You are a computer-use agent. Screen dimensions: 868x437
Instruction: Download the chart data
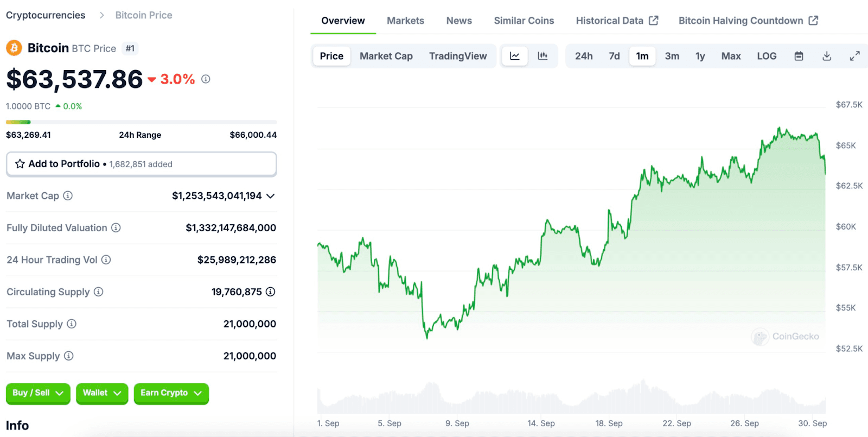coord(827,56)
